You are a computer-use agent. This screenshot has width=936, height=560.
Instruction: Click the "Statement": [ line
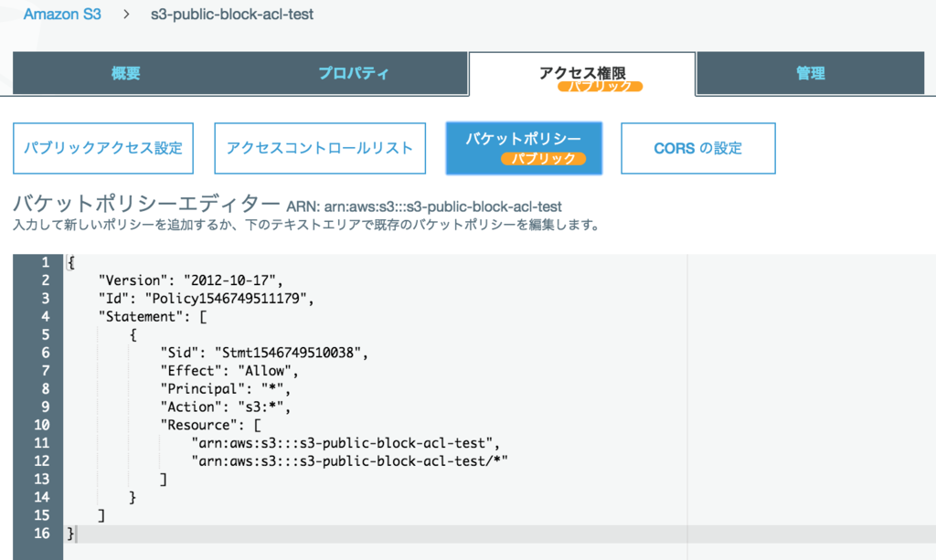click(x=153, y=317)
